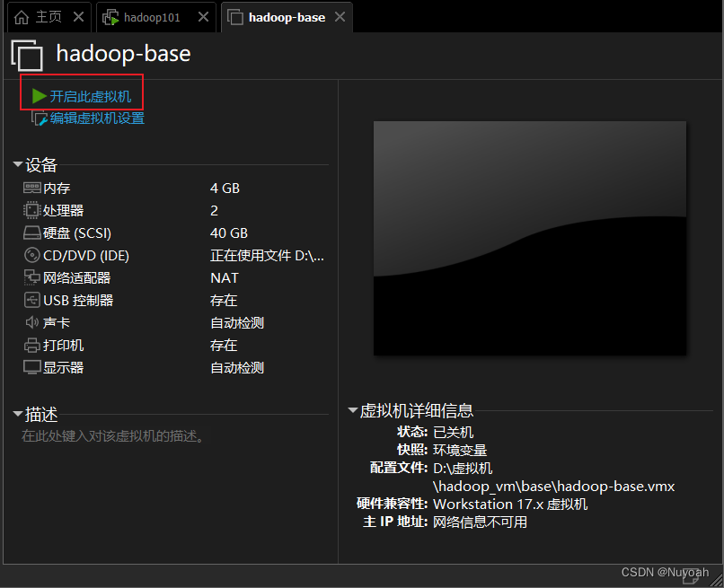Viewport: 724px width, 588px height.
Task: Select the sound card (声卡) speaker icon
Action: [x=31, y=322]
